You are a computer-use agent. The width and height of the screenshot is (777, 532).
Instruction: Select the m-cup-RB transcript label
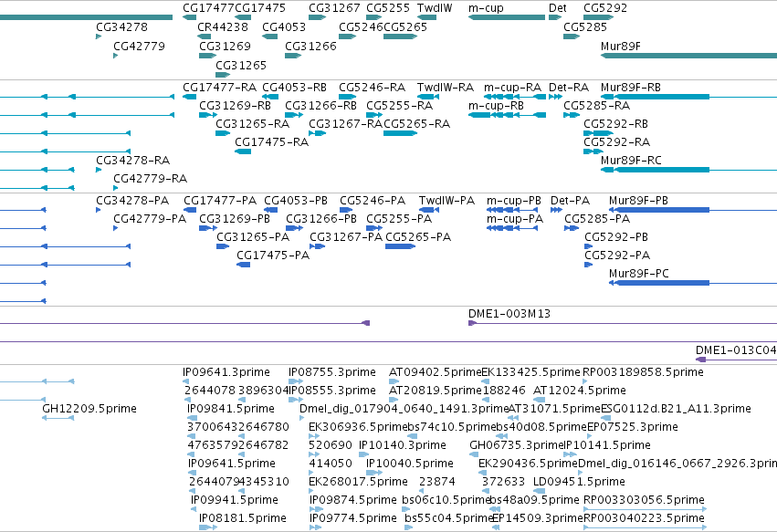click(496, 106)
